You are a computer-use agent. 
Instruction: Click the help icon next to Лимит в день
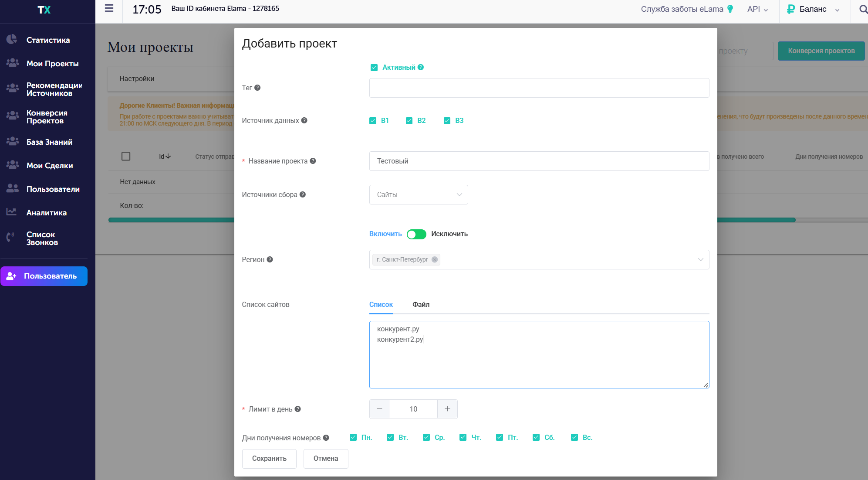pyautogui.click(x=298, y=409)
